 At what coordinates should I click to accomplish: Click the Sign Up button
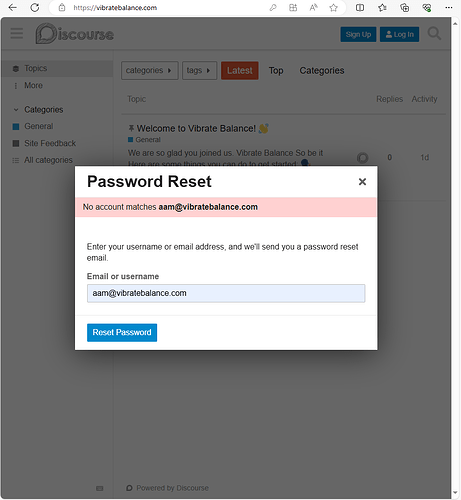pos(358,34)
